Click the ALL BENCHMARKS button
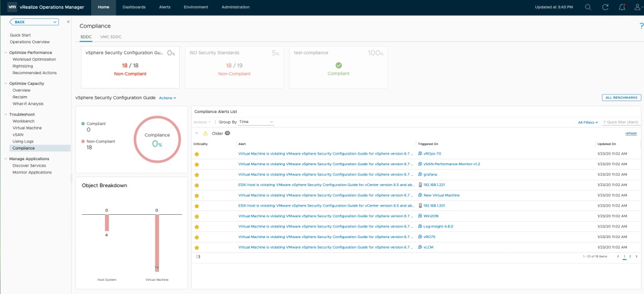Screen dimensions: 644x294 (621, 97)
